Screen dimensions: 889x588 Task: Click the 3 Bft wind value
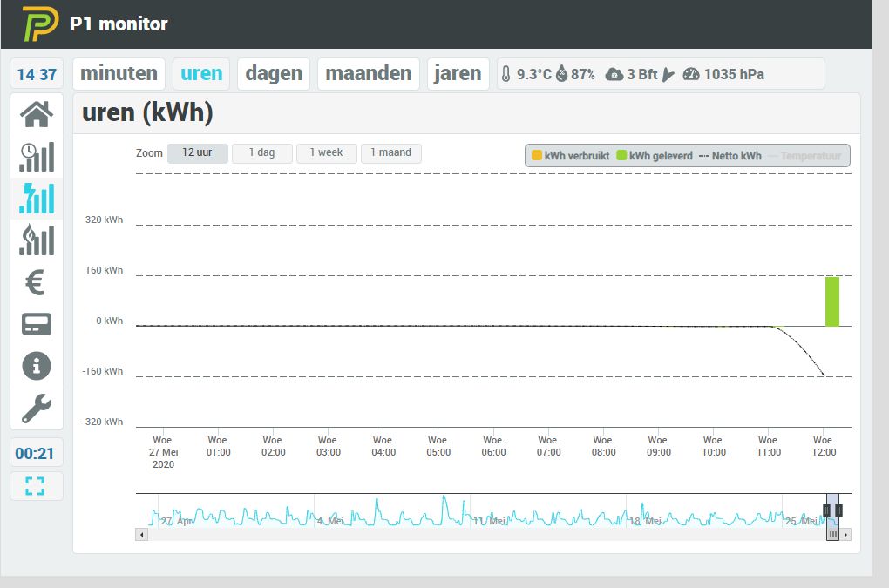coord(641,74)
